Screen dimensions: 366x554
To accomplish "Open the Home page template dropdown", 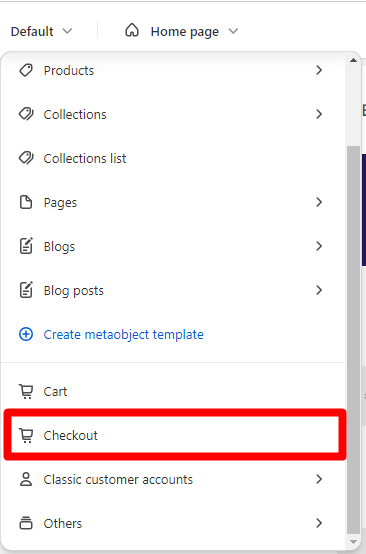I will click(182, 31).
